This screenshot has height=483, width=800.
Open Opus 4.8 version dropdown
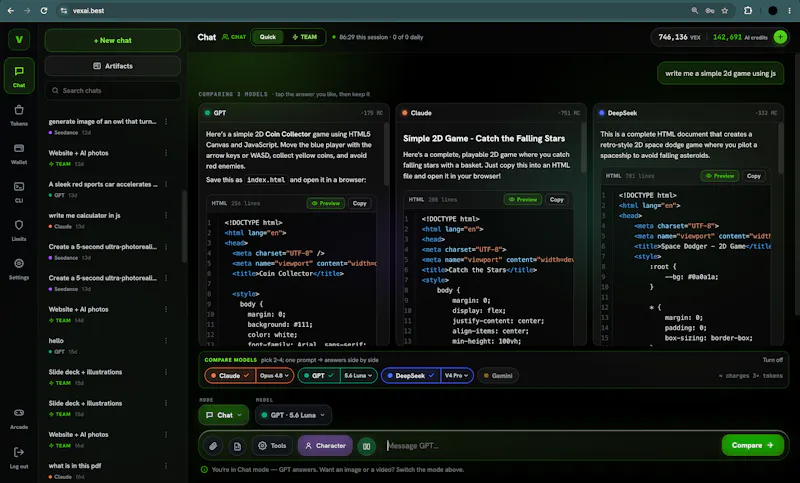tap(274, 375)
